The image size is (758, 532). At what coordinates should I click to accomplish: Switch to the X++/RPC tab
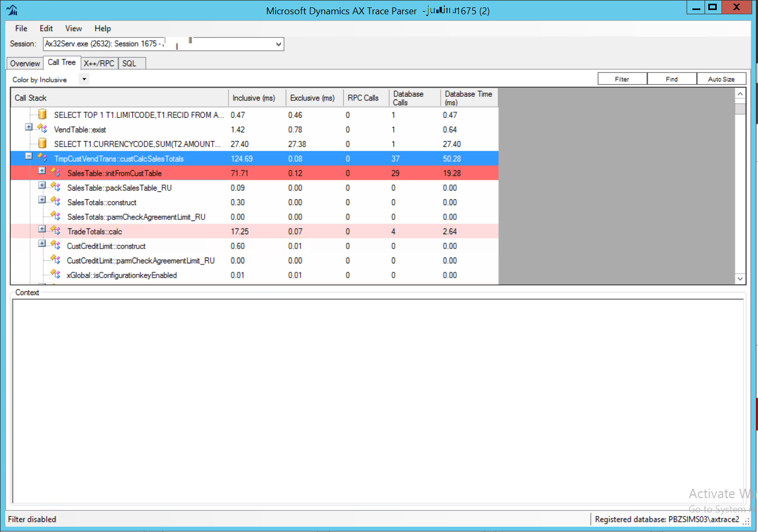point(99,63)
